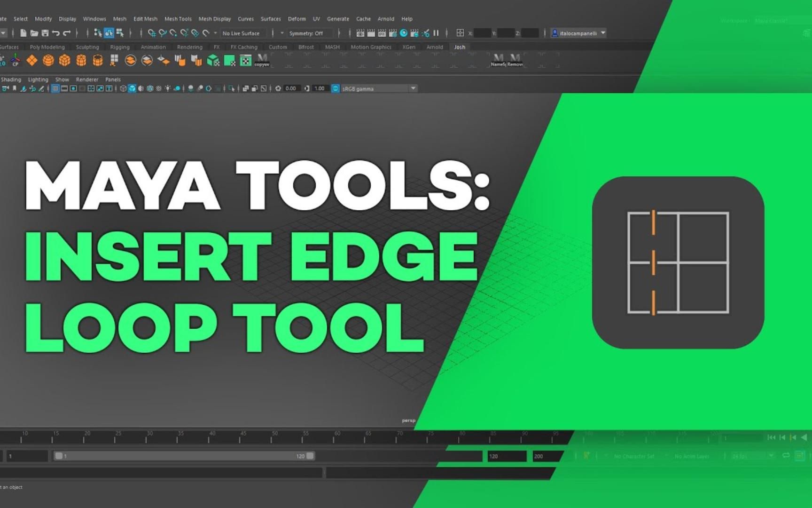The width and height of the screenshot is (812, 508).
Task: Click the green checker UV editor icon
Action: [x=246, y=60]
